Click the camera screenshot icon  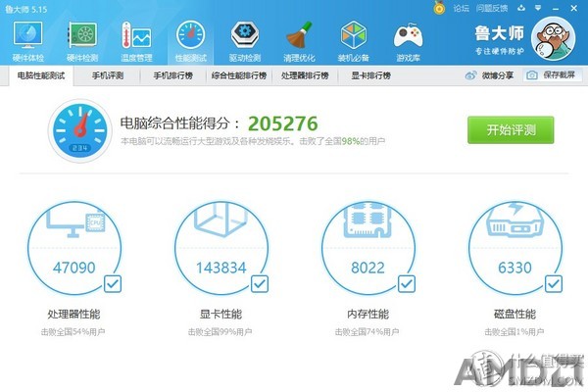click(x=532, y=75)
